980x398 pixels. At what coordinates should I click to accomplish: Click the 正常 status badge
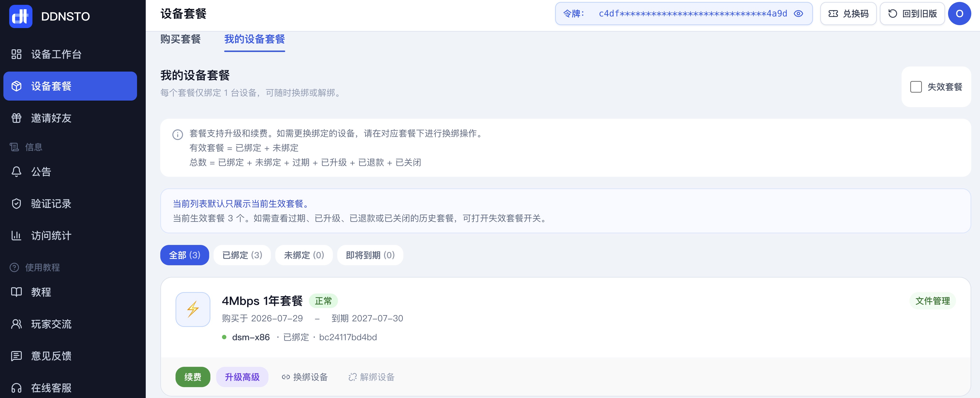323,301
